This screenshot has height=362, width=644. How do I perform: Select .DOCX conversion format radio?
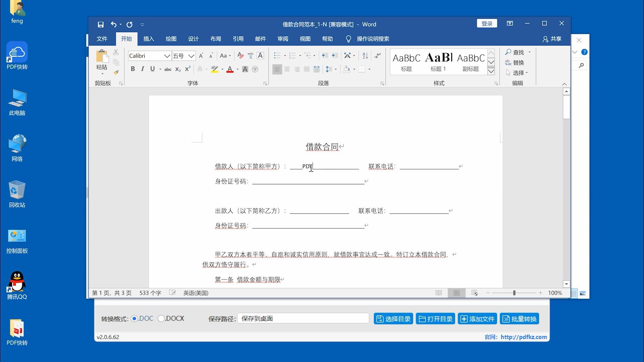(x=161, y=318)
